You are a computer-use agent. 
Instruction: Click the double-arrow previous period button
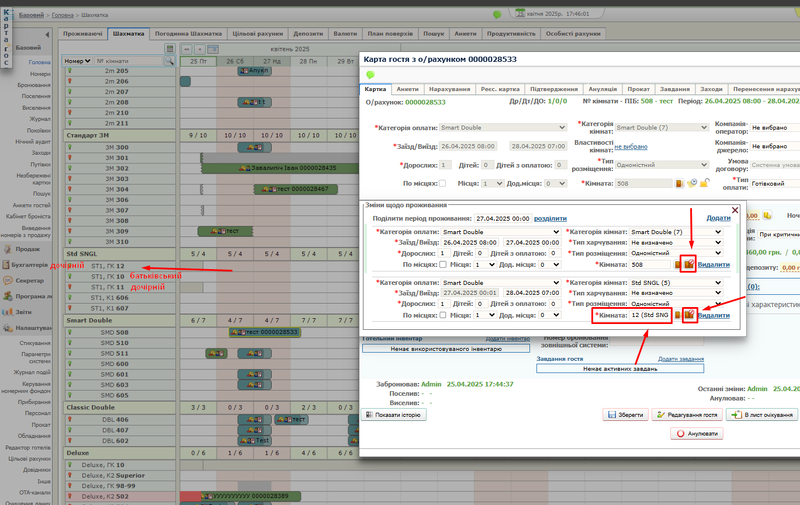tap(186, 48)
